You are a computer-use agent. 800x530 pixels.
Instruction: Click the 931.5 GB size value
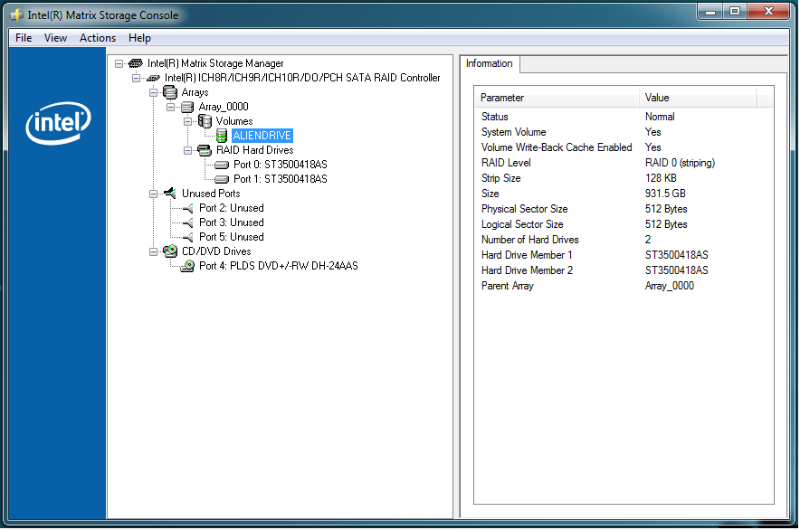coord(665,193)
